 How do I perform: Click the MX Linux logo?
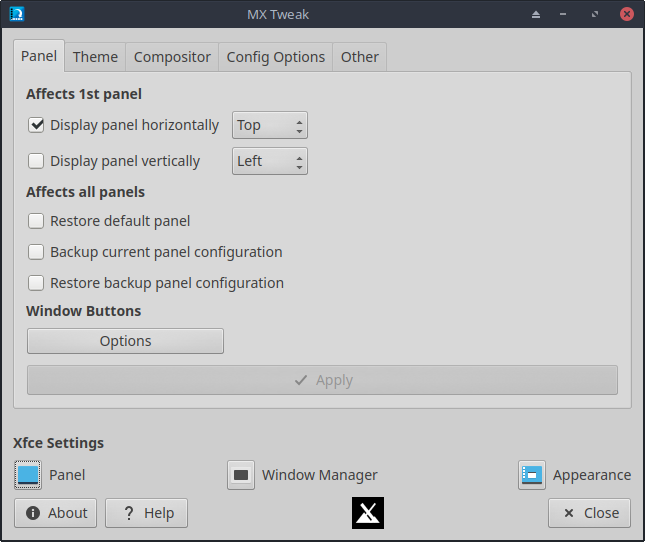(x=368, y=513)
